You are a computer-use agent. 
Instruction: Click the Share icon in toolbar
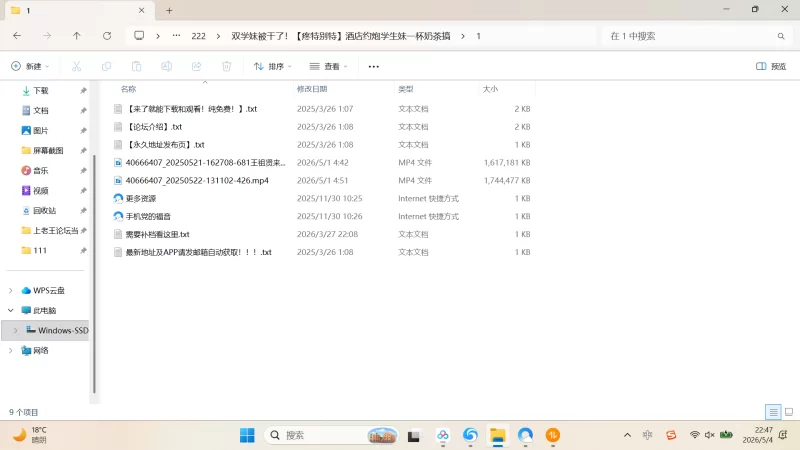[x=196, y=66]
